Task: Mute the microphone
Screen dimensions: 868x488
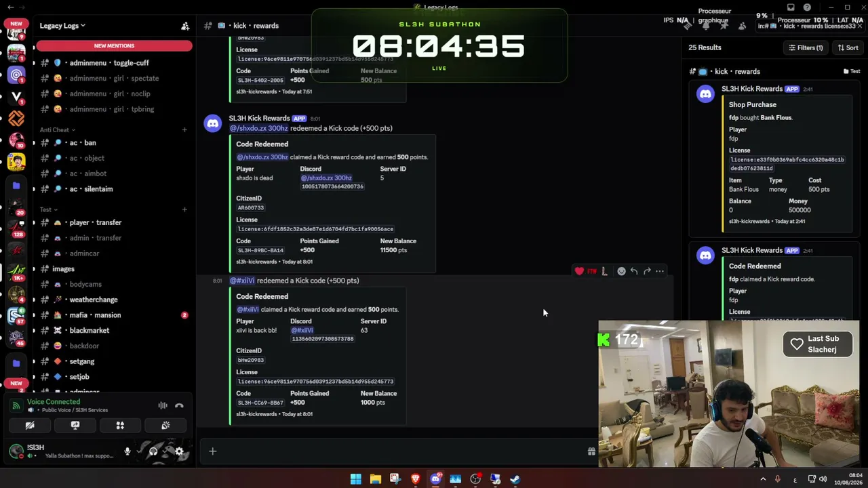Action: (127, 451)
